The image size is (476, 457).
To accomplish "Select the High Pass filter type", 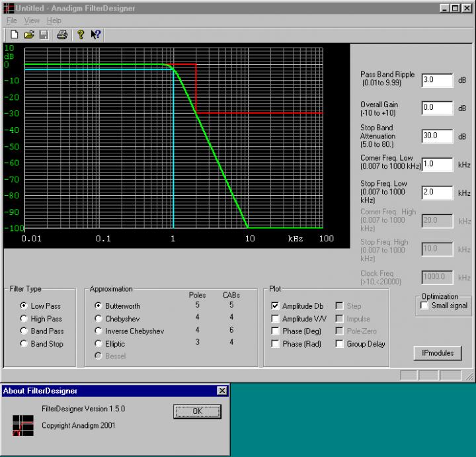I will (24, 319).
